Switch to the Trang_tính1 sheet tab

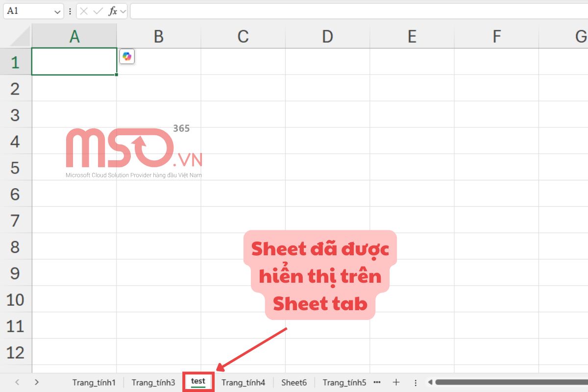(94, 382)
